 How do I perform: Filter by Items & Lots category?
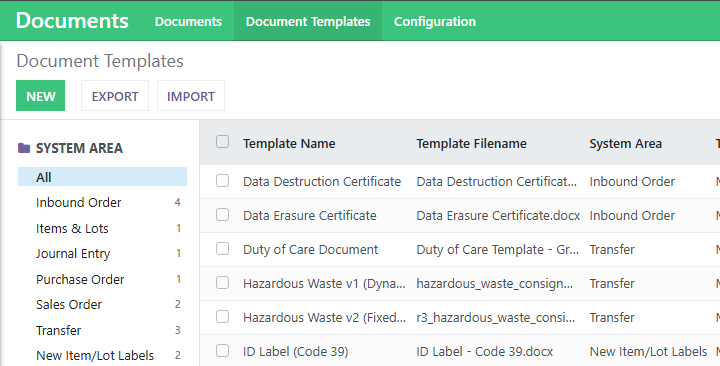point(102,228)
